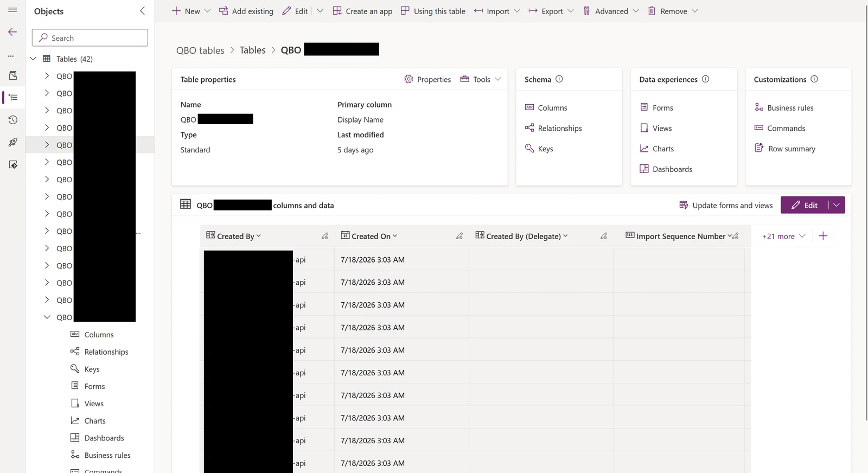Open Created On column header menu

[x=395, y=236]
